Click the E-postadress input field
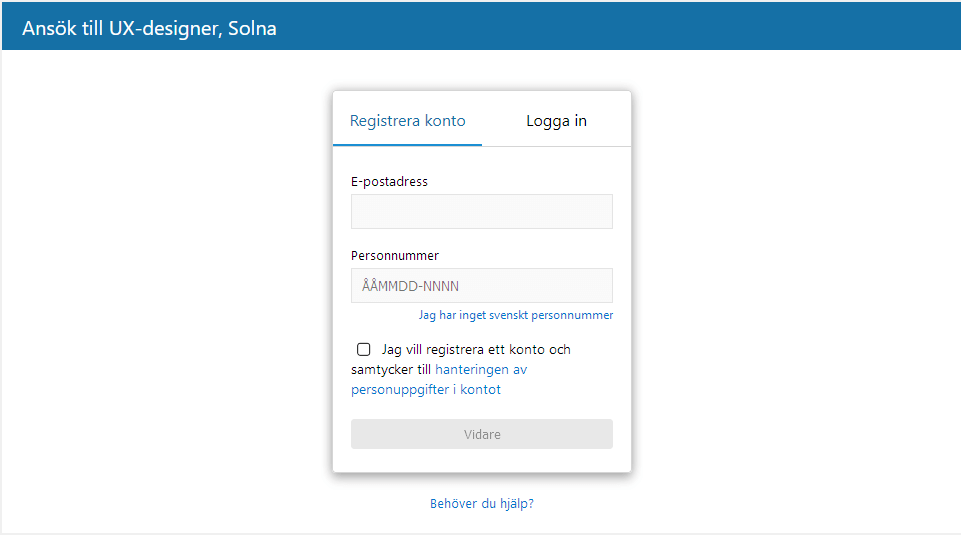 coord(482,211)
